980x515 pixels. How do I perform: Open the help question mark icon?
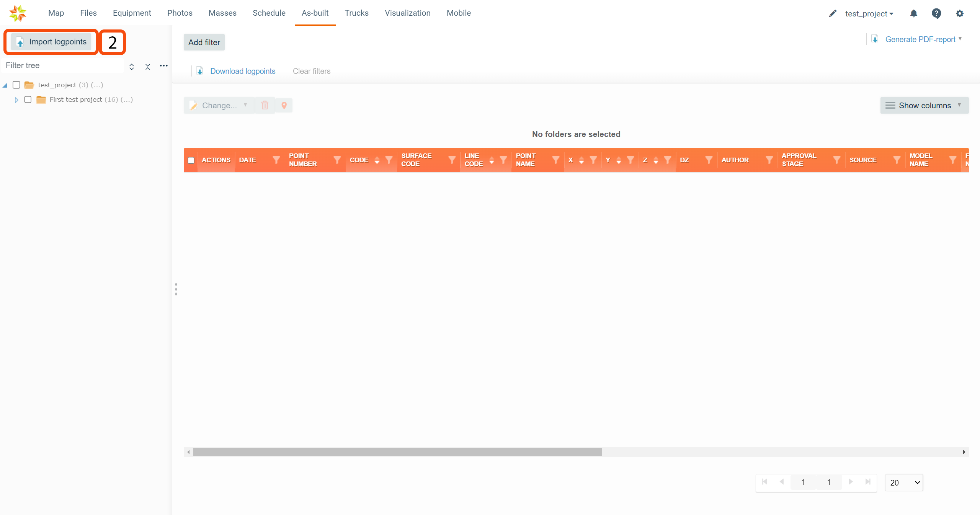(x=936, y=14)
